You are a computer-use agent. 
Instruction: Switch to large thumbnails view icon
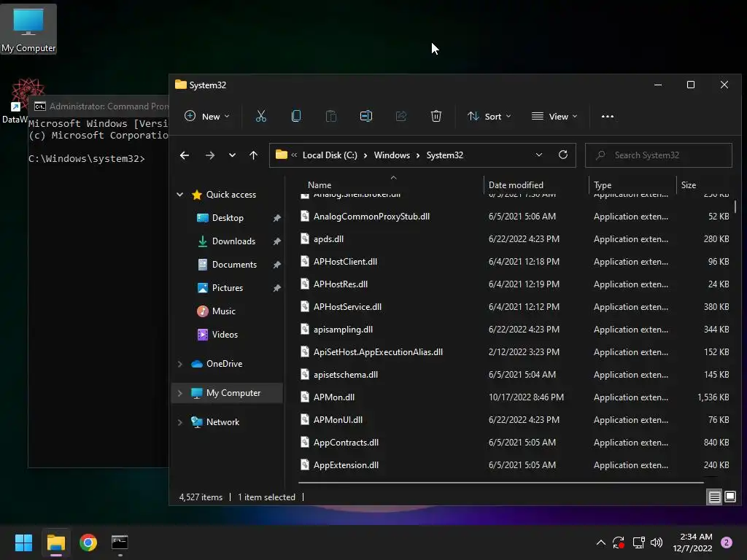point(729,497)
